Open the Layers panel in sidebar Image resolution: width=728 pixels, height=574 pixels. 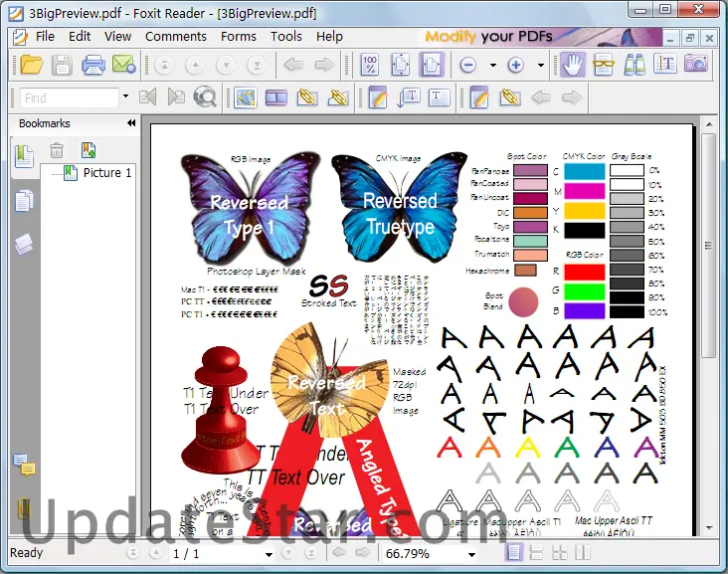point(24,244)
